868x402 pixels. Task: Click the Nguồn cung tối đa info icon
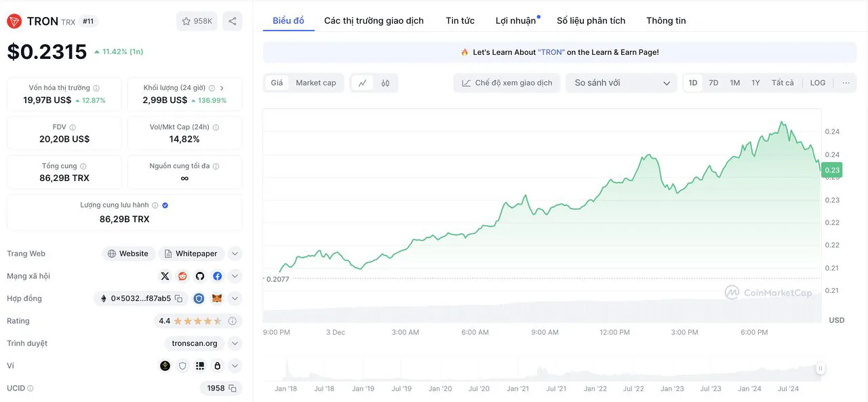coord(216,166)
